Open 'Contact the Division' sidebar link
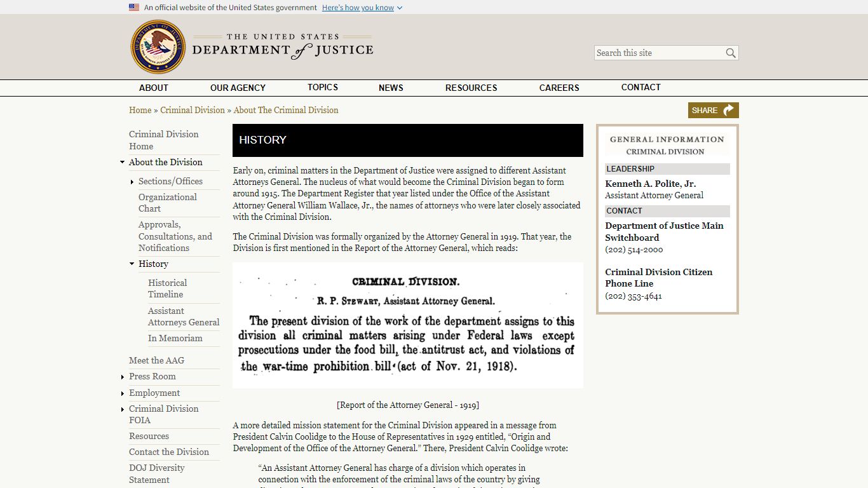Screen dimensions: 868x488 [169, 452]
